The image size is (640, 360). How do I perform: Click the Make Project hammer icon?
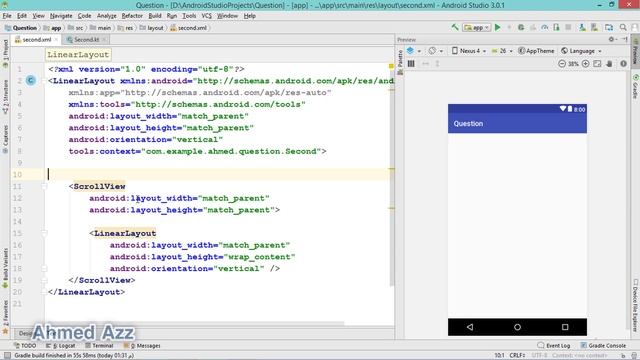pos(455,27)
